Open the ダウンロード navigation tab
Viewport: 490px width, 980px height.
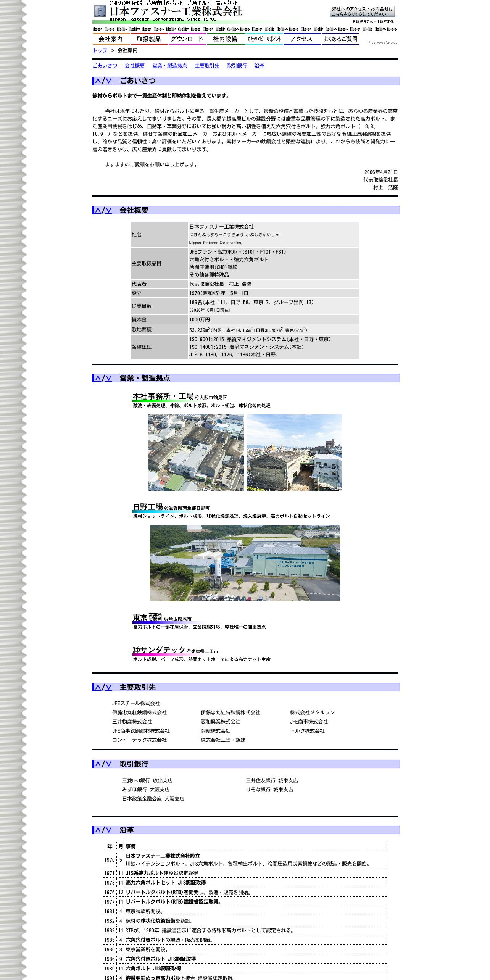[187, 39]
